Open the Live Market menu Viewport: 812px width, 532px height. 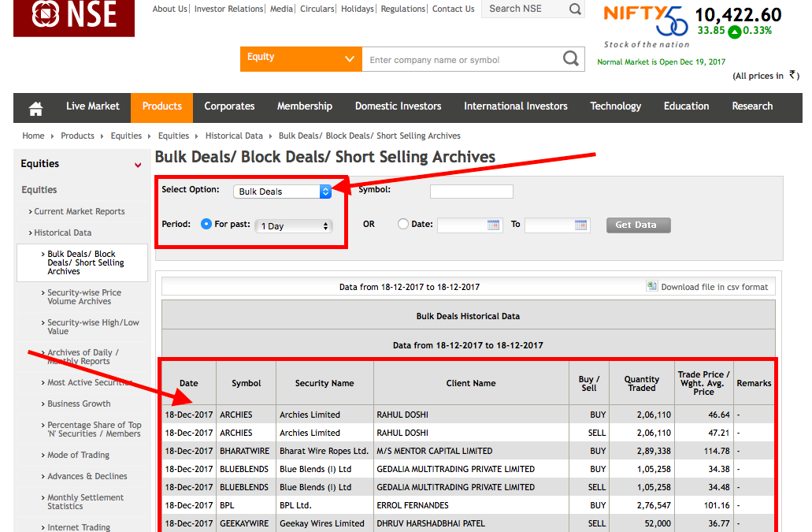click(x=93, y=106)
